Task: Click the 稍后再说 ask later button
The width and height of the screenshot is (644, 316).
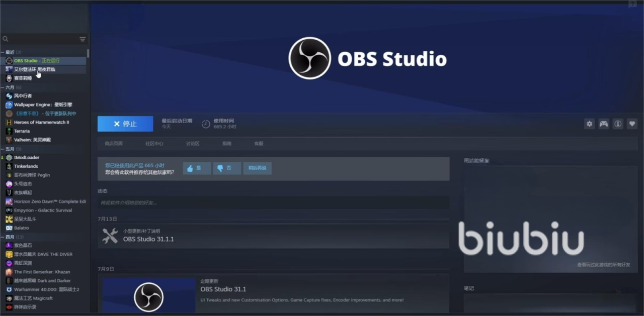Action: point(257,168)
